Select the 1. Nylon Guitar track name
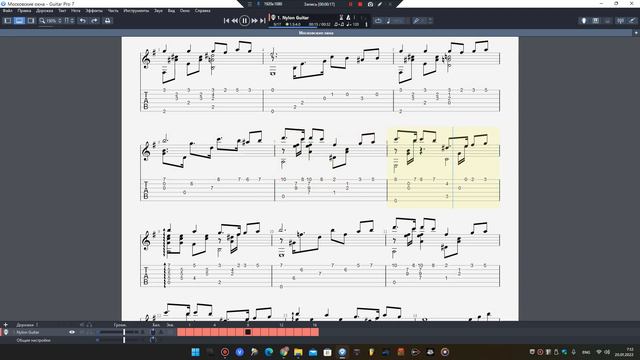 pyautogui.click(x=293, y=18)
